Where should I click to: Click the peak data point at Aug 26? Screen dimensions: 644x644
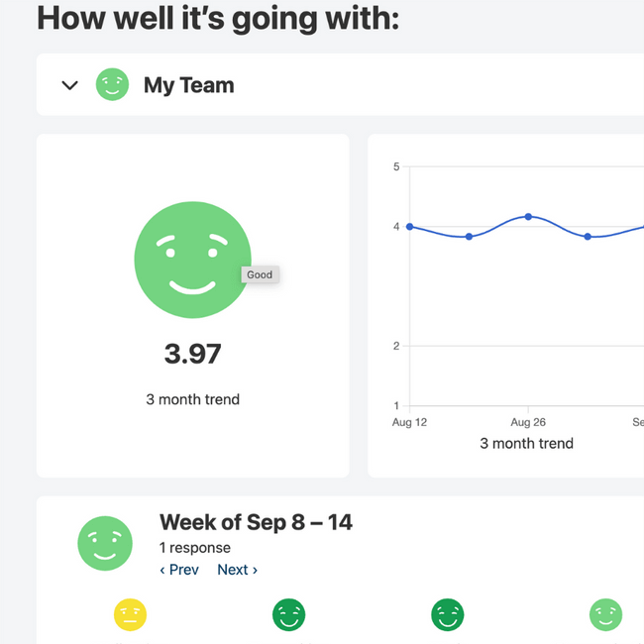click(528, 216)
